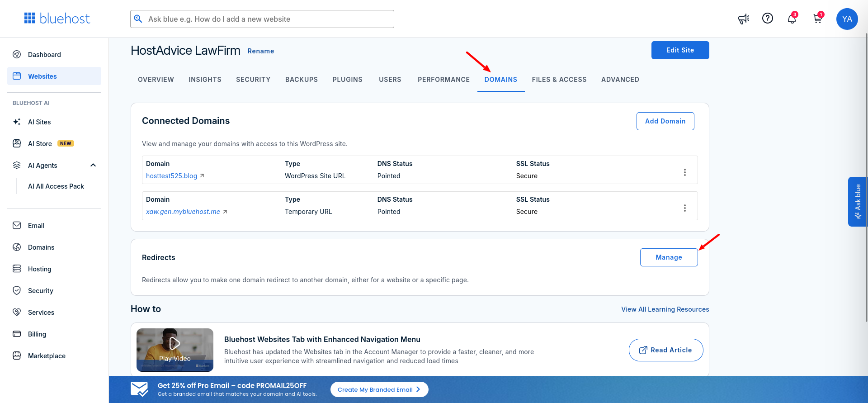This screenshot has width=868, height=403.
Task: Select the DOMAINS tab
Action: [501, 80]
